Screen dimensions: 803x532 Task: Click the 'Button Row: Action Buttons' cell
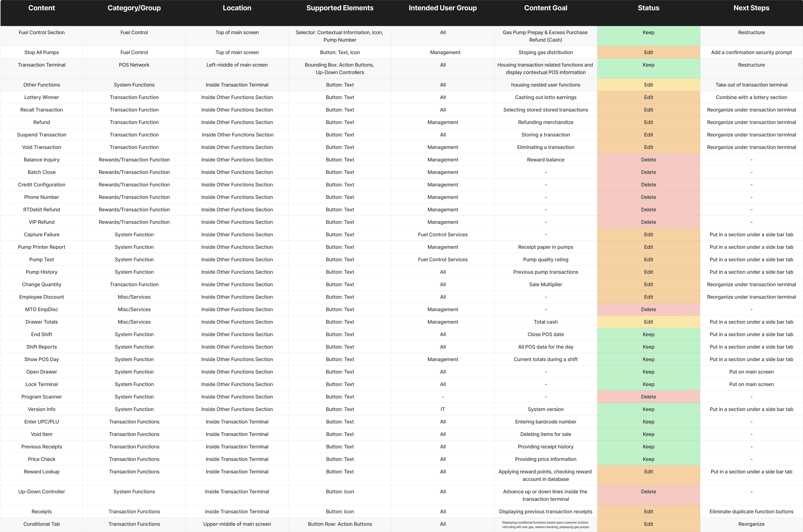[x=340, y=524]
